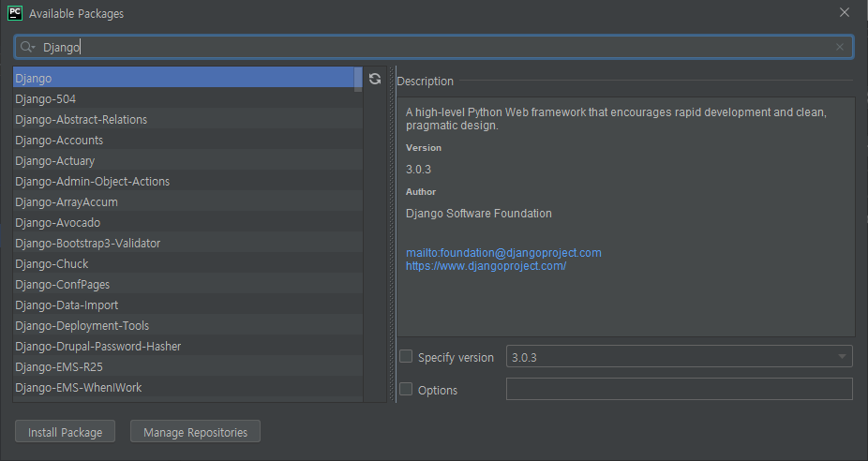The height and width of the screenshot is (461, 868).
Task: Click the Django Software Foundation author text
Action: click(x=478, y=214)
